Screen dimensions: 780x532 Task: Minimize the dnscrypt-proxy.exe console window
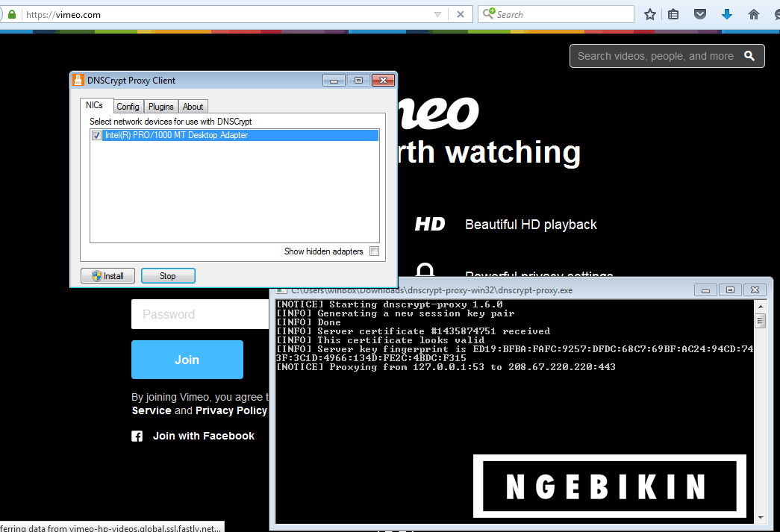[x=705, y=290]
